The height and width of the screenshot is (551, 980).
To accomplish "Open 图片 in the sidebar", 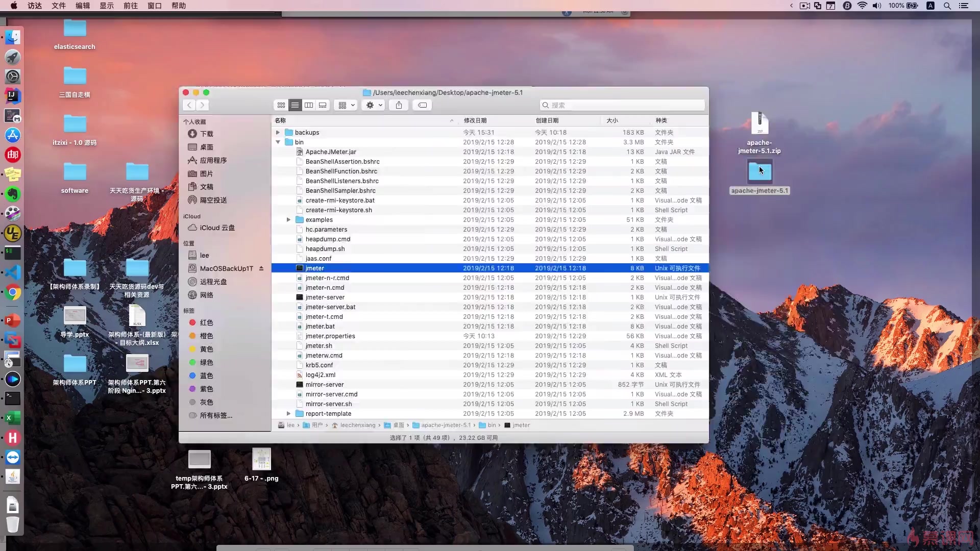I will point(206,173).
